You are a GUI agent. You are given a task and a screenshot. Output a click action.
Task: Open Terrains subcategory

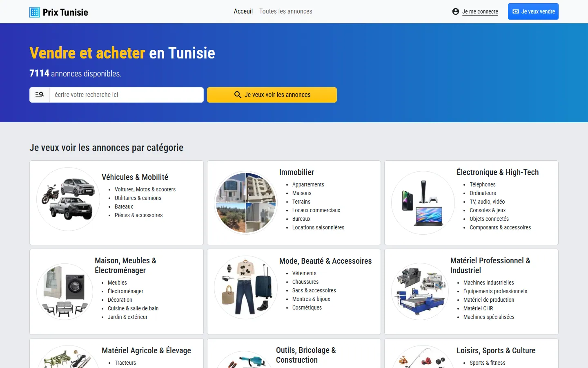pos(301,202)
